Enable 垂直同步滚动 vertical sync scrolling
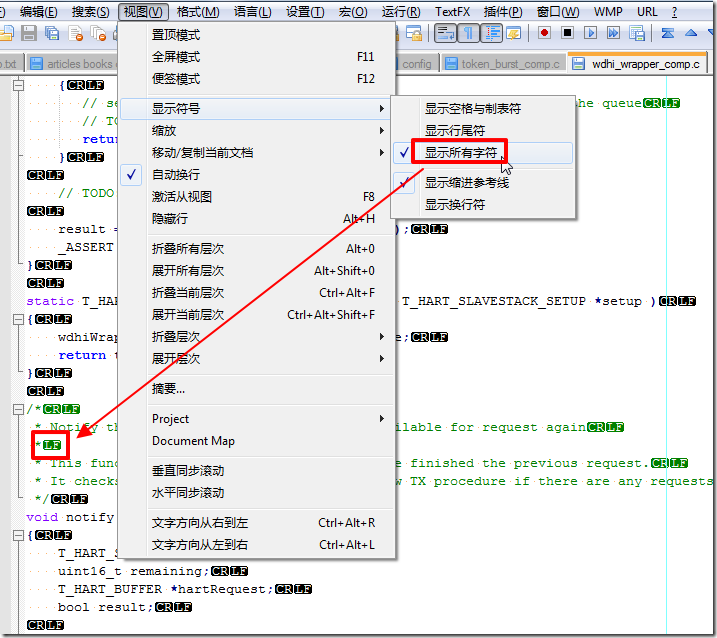717x638 pixels. (x=257, y=471)
